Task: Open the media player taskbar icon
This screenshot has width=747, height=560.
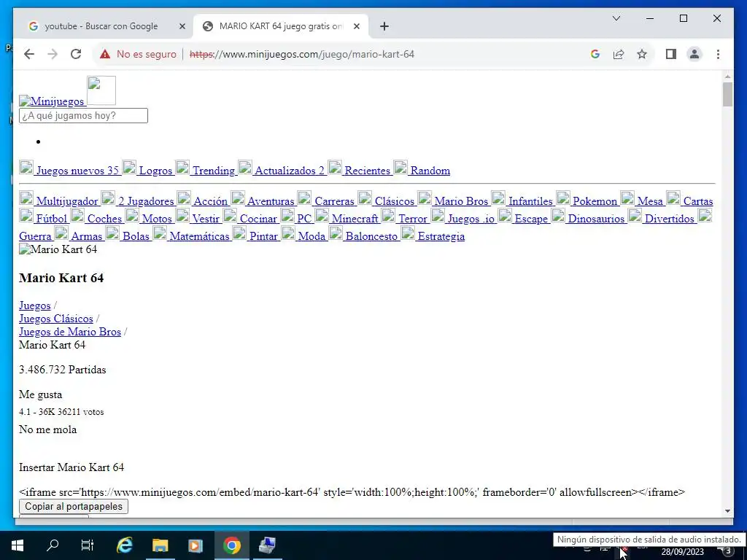Action: [196, 545]
